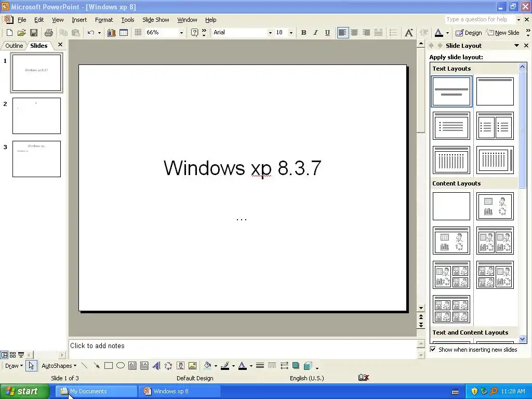Open the Line Style options
Viewport: 532px width, 399px height.
coord(260,365)
